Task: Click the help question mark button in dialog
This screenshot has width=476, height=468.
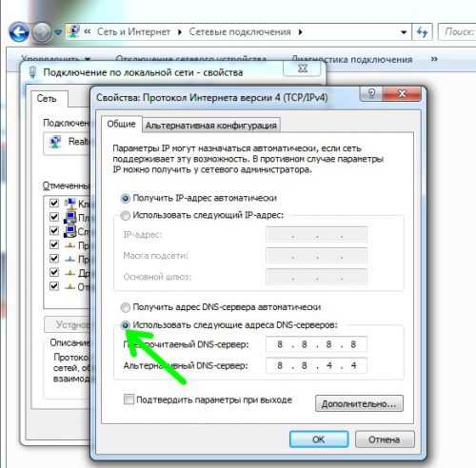Action: (371, 93)
